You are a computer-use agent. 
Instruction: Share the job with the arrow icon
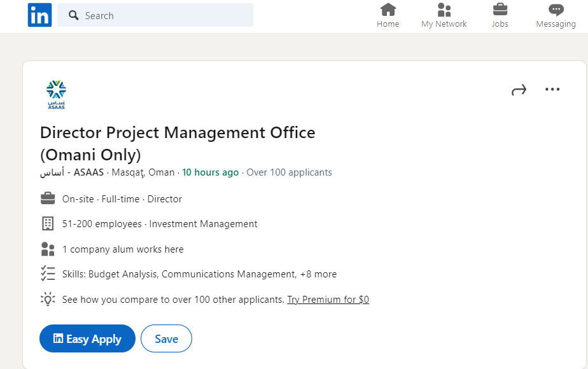tap(519, 90)
